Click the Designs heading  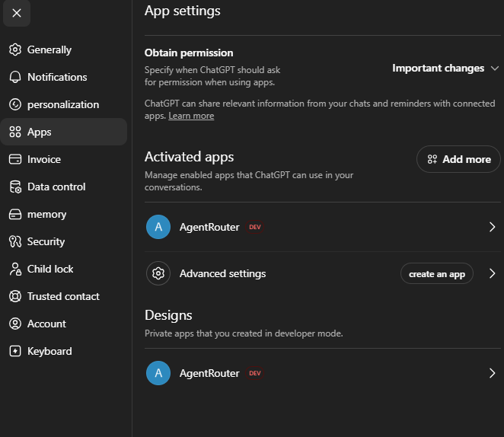click(x=168, y=315)
